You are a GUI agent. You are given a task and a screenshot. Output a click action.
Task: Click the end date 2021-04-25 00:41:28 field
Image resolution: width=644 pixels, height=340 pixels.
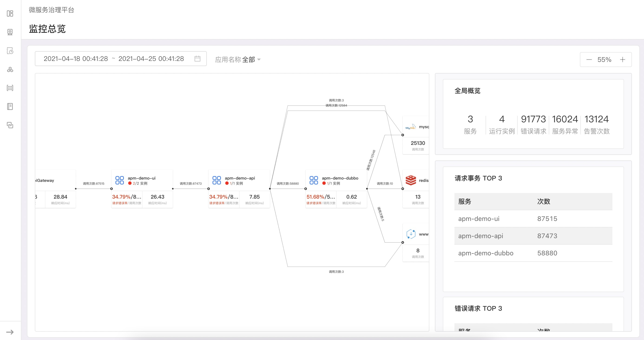point(151,59)
